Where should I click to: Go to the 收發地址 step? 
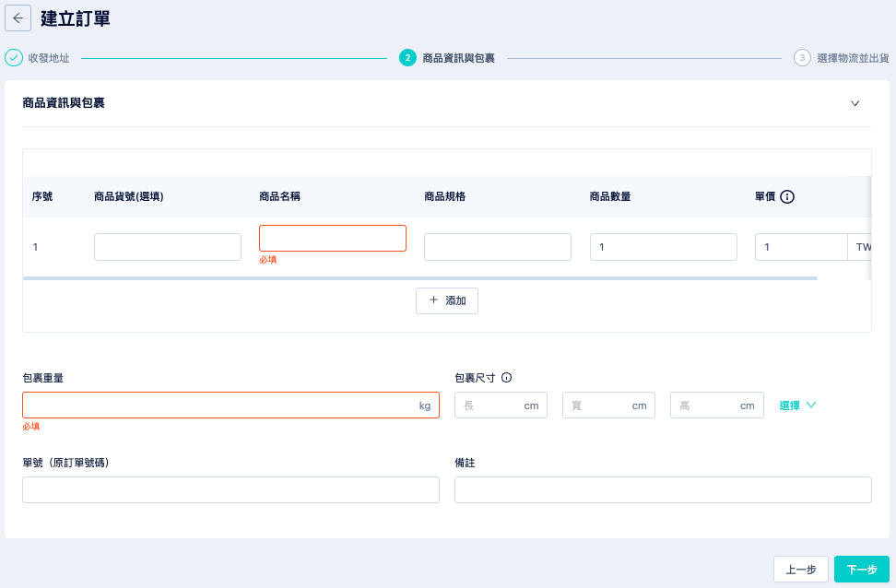point(49,58)
